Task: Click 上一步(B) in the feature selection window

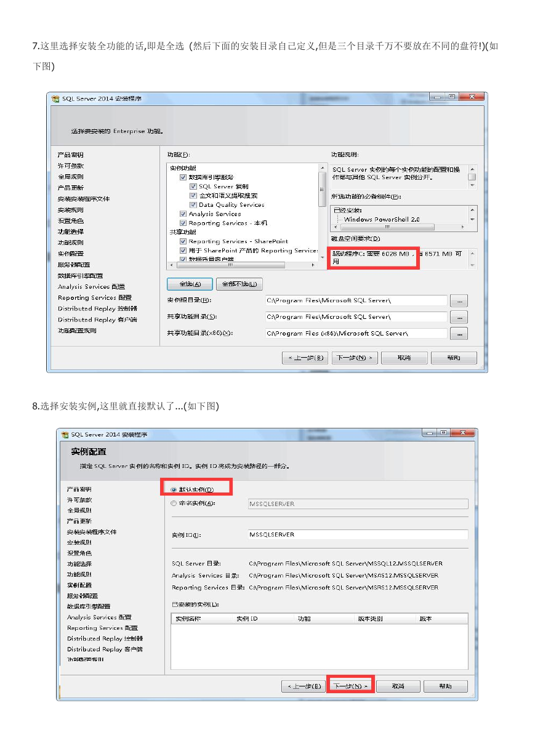Action: coord(305,358)
